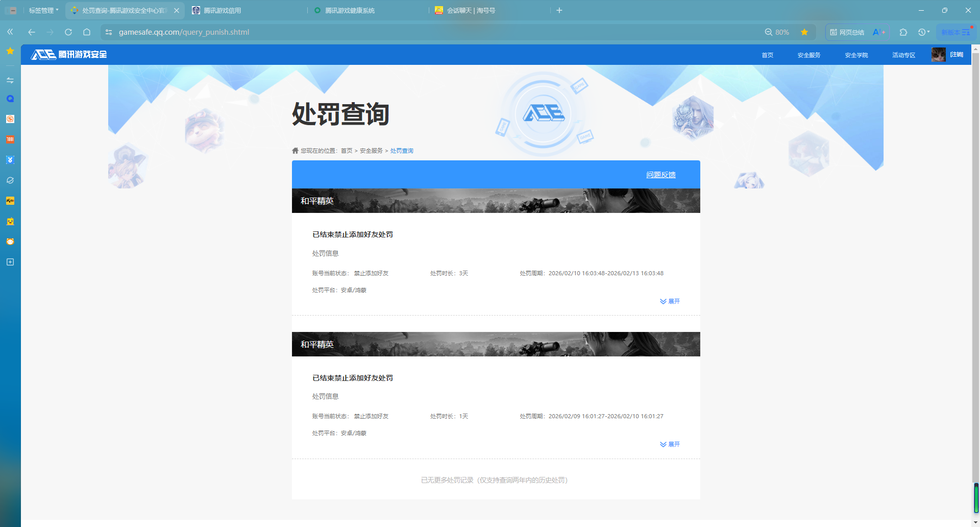Click the sidebar swap arrows icon
This screenshot has width=980, height=527.
pos(10,80)
